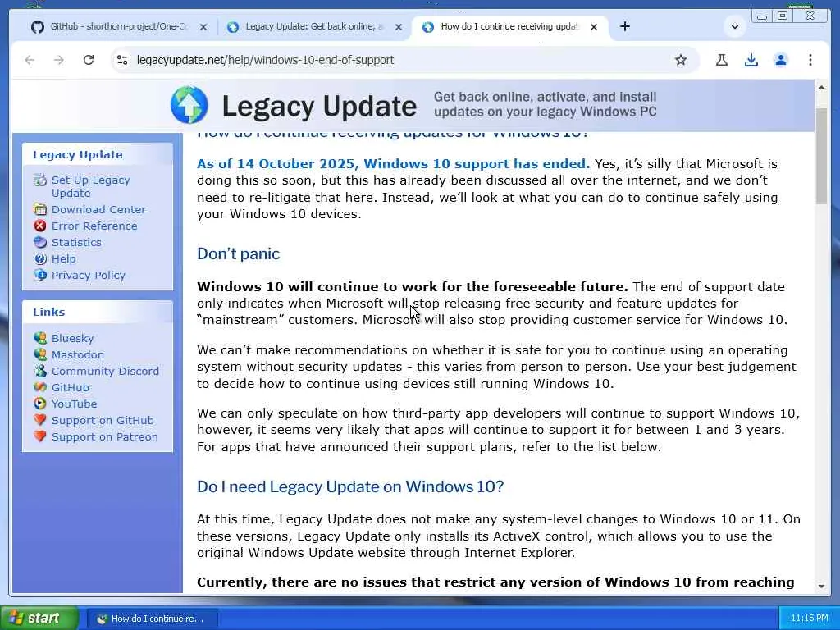This screenshot has height=630, width=840.
Task: Open the Error Reference link
Action: [94, 226]
